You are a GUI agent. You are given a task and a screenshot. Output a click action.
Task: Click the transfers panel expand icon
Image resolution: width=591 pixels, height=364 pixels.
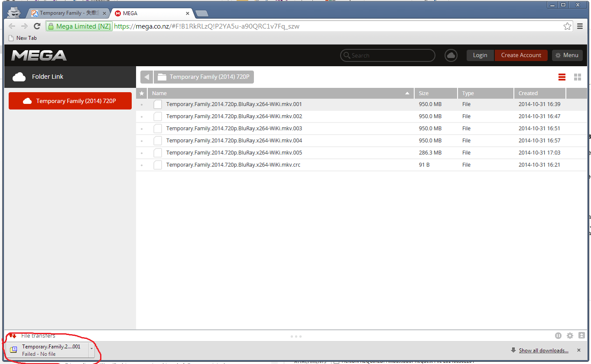coord(581,335)
